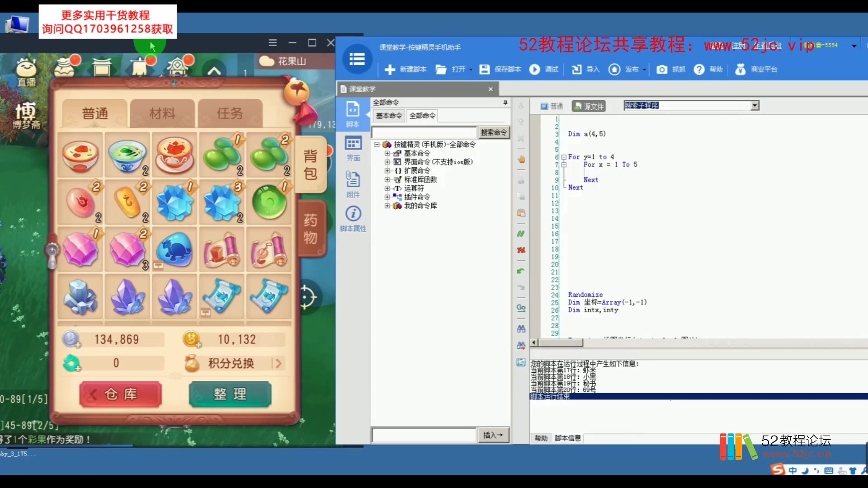Expand the 运算符 tree node
This screenshot has height=488, width=868.
(x=387, y=188)
